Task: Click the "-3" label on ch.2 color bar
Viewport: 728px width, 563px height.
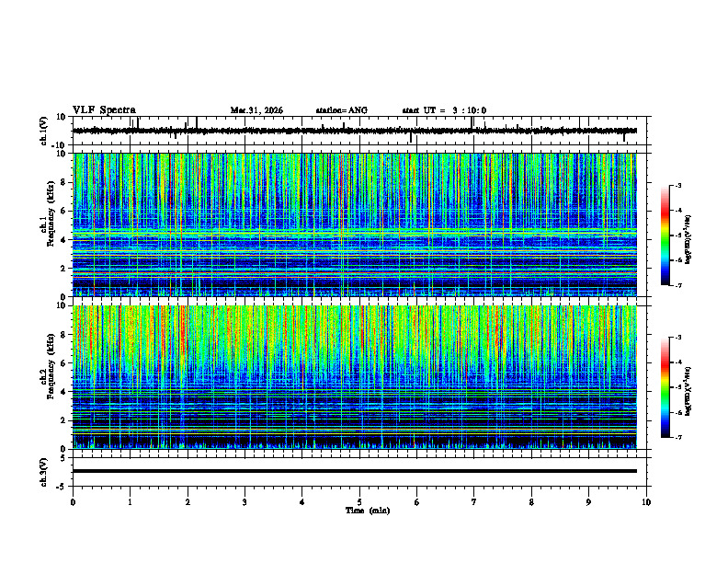Action: [678, 338]
